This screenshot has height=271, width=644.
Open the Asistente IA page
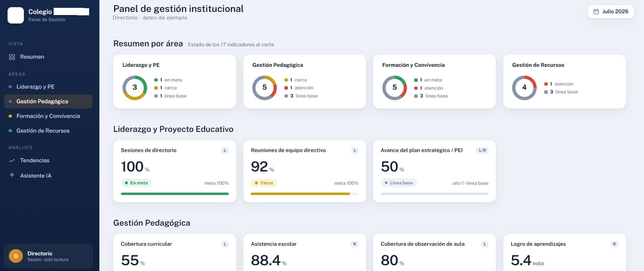(48, 175)
